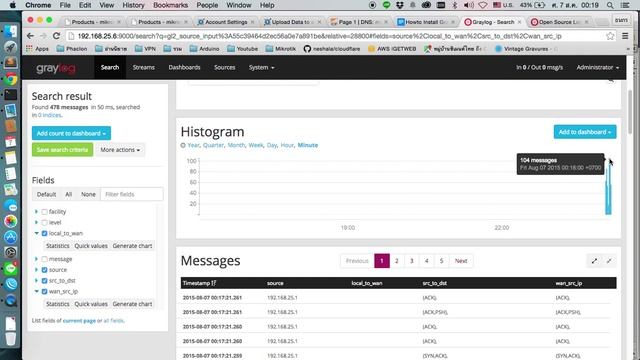Screen dimensions: 640x360
Task: Open Chrome History menu
Action: pyautogui.click(x=133, y=5)
